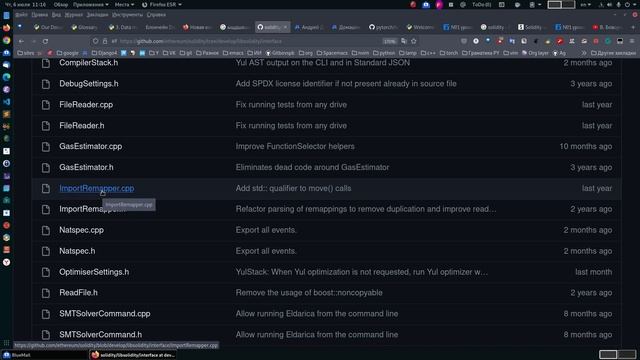This screenshot has height=360, width=640.
Task: Click the file icon beside CompilerStack.h
Action: (x=46, y=63)
